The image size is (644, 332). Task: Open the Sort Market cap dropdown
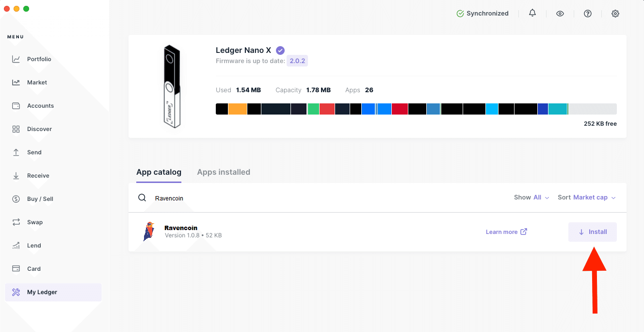point(587,198)
